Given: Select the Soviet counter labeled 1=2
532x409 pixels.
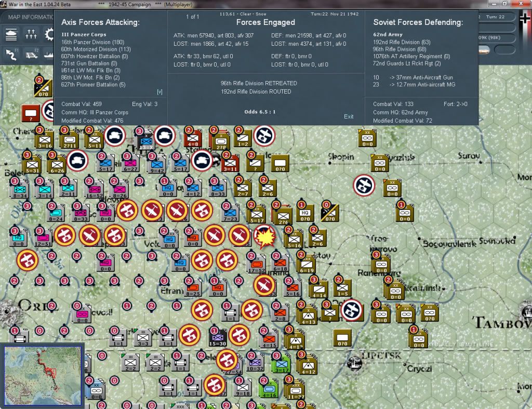Looking at the screenshot, I should tap(243, 138).
